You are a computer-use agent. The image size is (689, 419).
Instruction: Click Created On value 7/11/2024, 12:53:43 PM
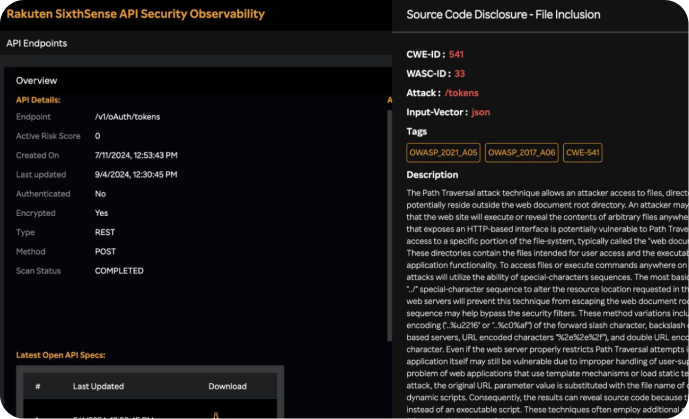point(136,155)
